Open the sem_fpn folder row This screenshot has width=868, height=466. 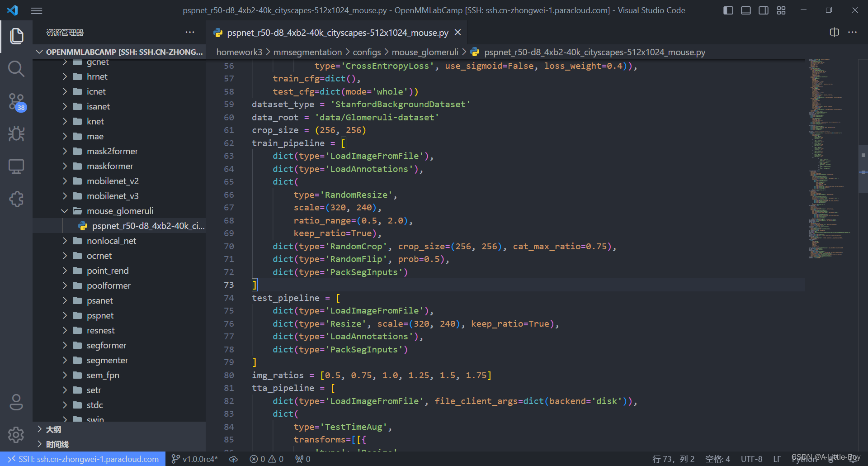pyautogui.click(x=119, y=375)
